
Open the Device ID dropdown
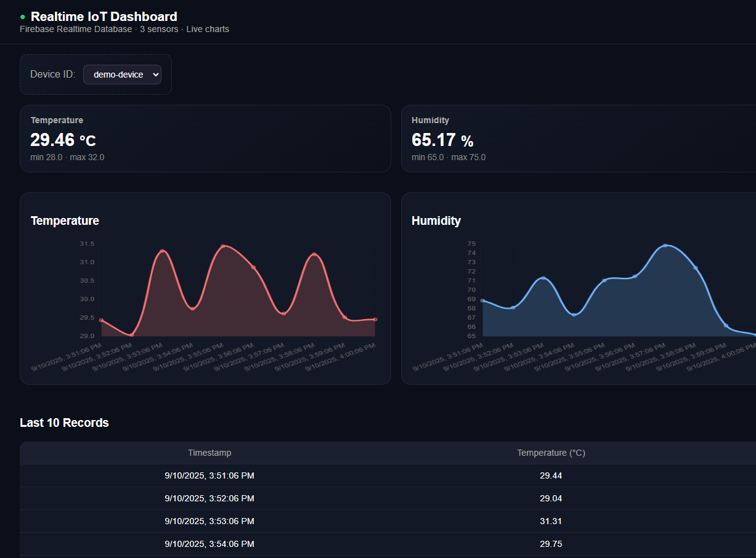122,75
